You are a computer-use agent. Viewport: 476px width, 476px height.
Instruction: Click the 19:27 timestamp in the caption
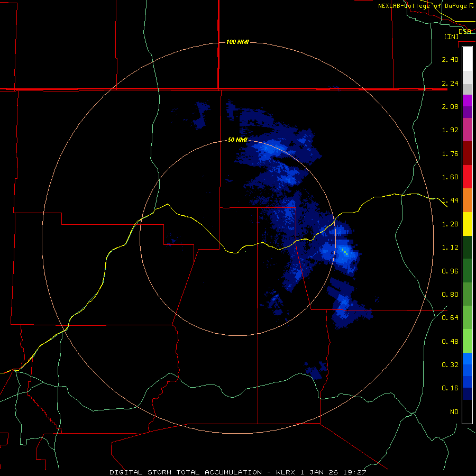pos(354,472)
